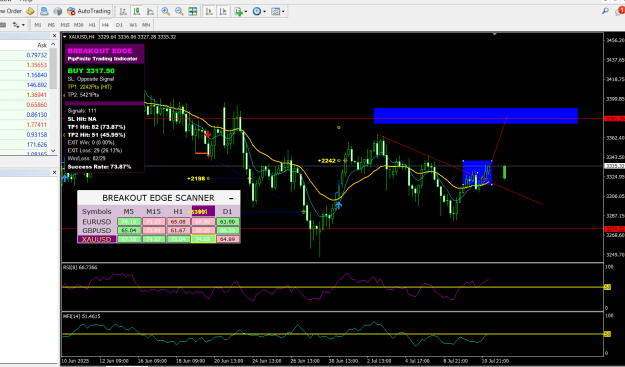Switch chart to bar chart style
This screenshot has height=367, width=625.
[123, 12]
